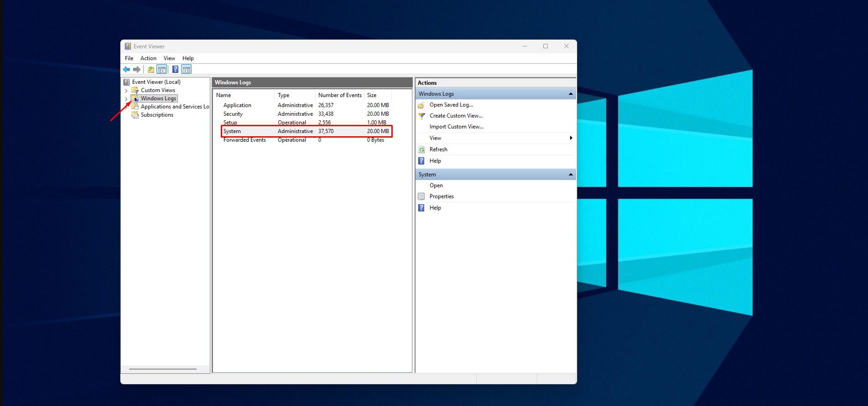The height and width of the screenshot is (406, 868).
Task: Click the Back arrow toolbar icon
Action: click(126, 69)
